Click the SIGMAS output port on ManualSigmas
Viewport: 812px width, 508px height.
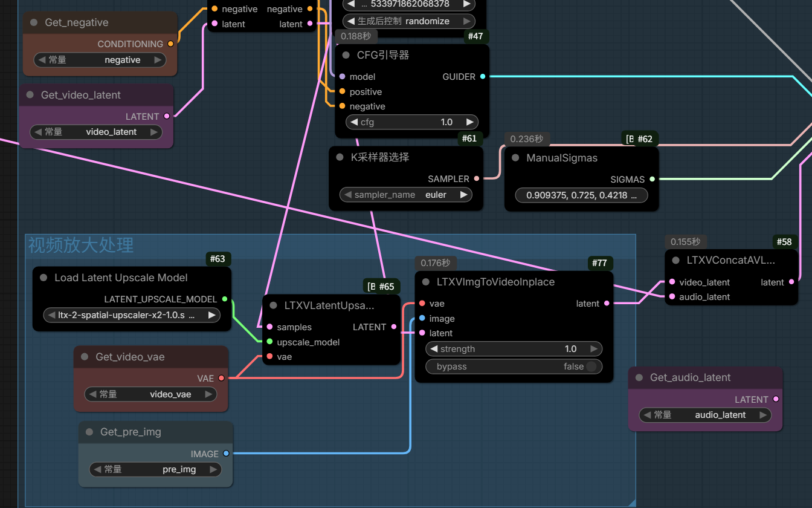[x=652, y=180]
